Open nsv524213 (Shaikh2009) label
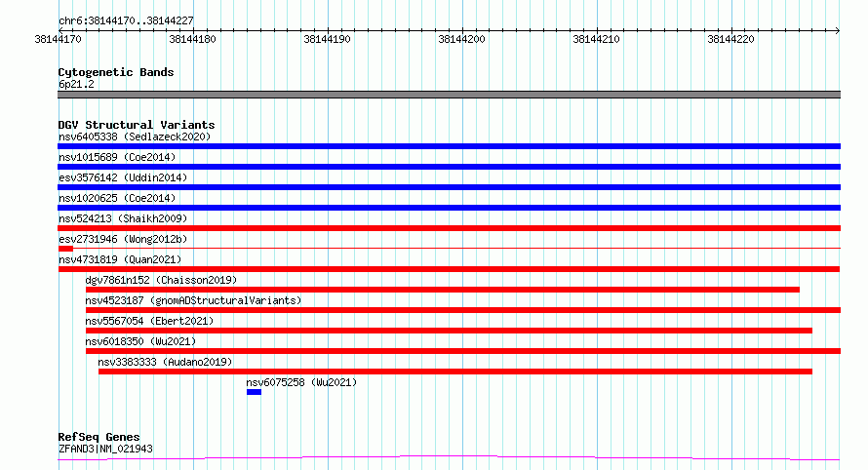This screenshot has height=470, width=868. coord(123,218)
